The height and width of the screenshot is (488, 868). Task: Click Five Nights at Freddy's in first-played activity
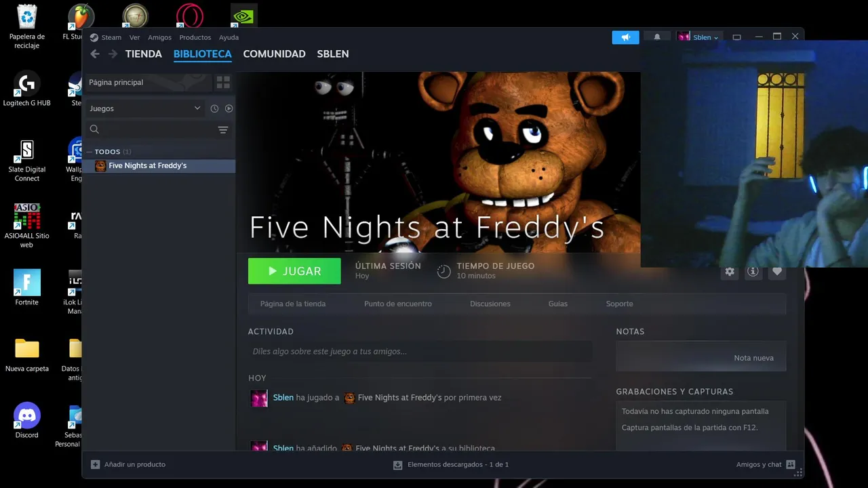coord(399,398)
